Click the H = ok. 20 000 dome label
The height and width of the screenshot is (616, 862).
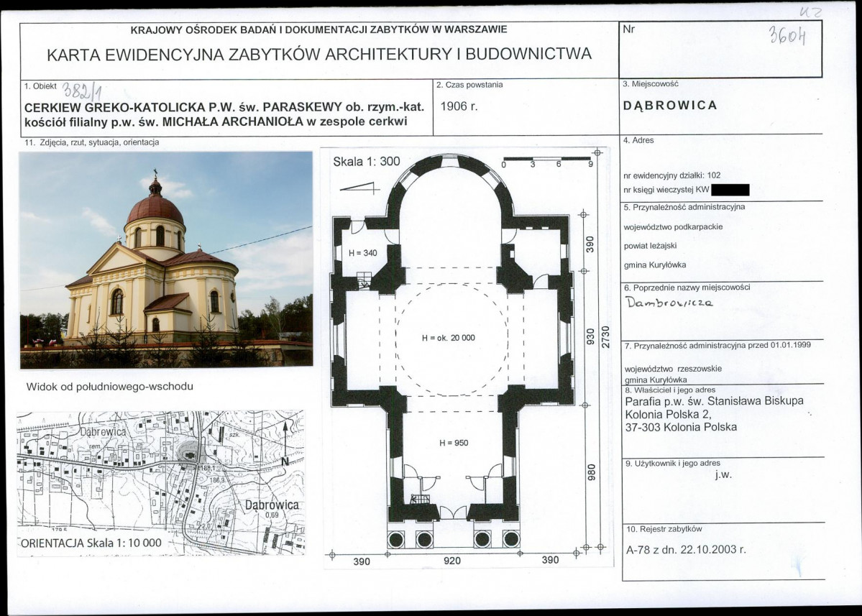[448, 338]
